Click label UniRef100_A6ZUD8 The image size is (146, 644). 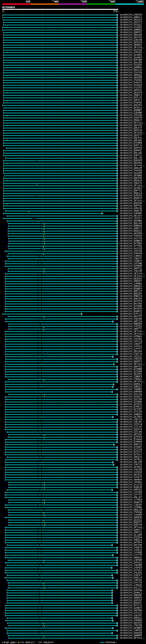tap(131, 233)
